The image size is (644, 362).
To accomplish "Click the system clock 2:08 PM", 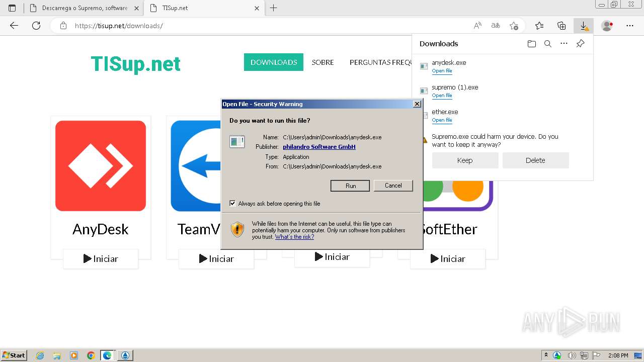I will (x=618, y=355).
